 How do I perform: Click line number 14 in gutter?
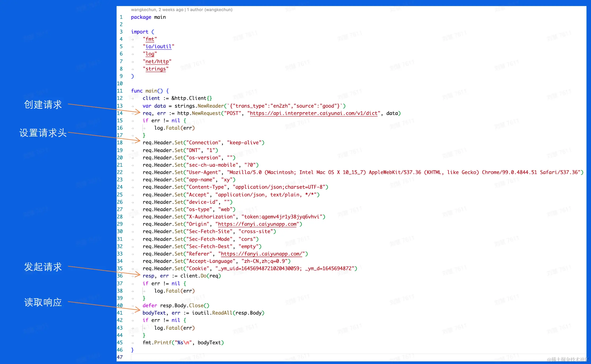[x=120, y=113]
